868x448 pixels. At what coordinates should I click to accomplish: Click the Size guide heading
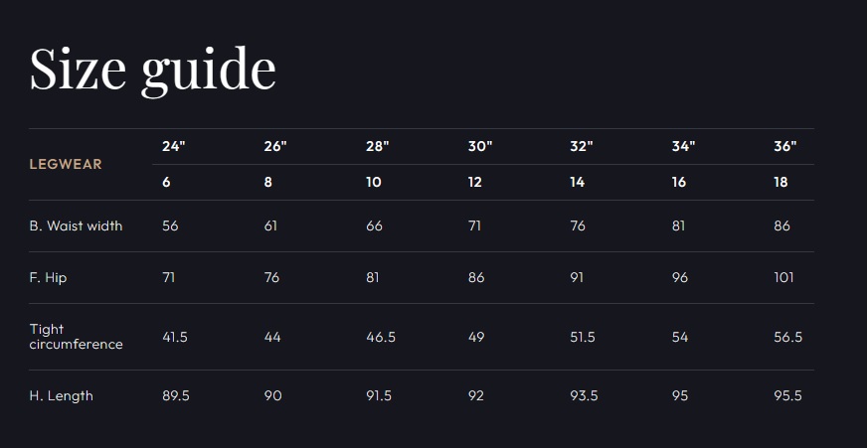[153, 71]
